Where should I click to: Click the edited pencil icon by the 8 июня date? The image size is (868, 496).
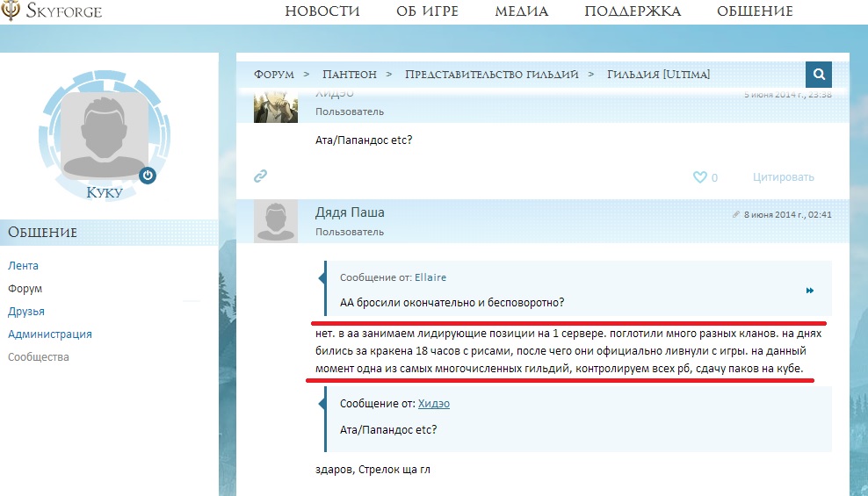[x=735, y=214]
